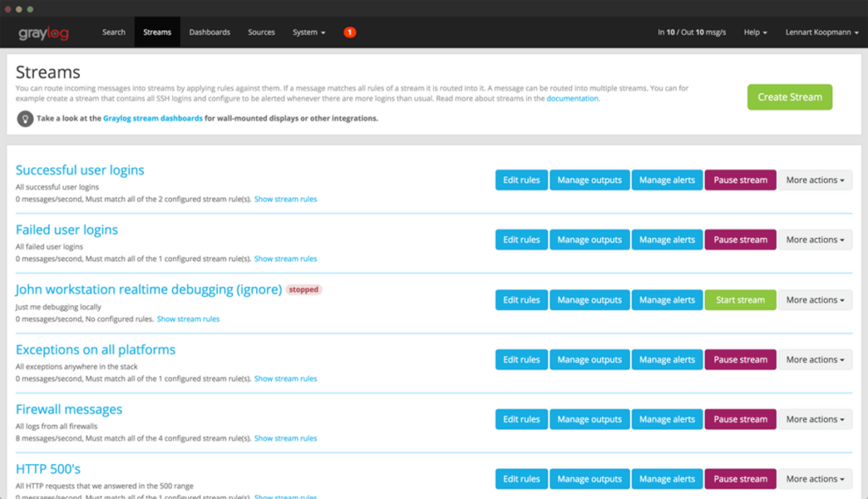Show stream rules for Successful user logins

(286, 198)
